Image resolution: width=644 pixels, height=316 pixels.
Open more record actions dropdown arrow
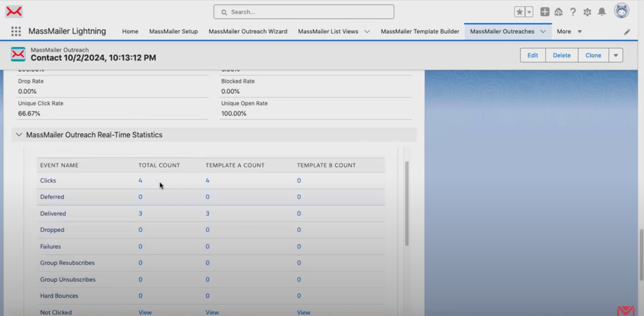(x=616, y=55)
